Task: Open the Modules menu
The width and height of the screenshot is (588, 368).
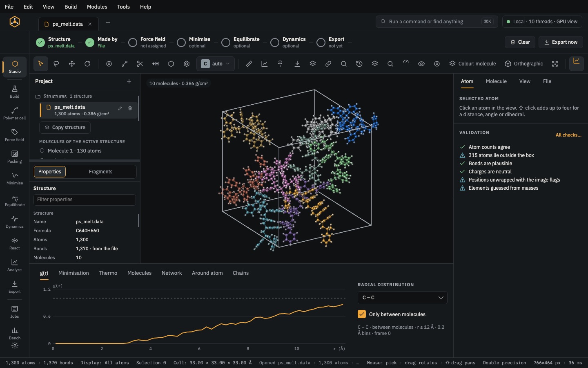Action: pyautogui.click(x=97, y=7)
